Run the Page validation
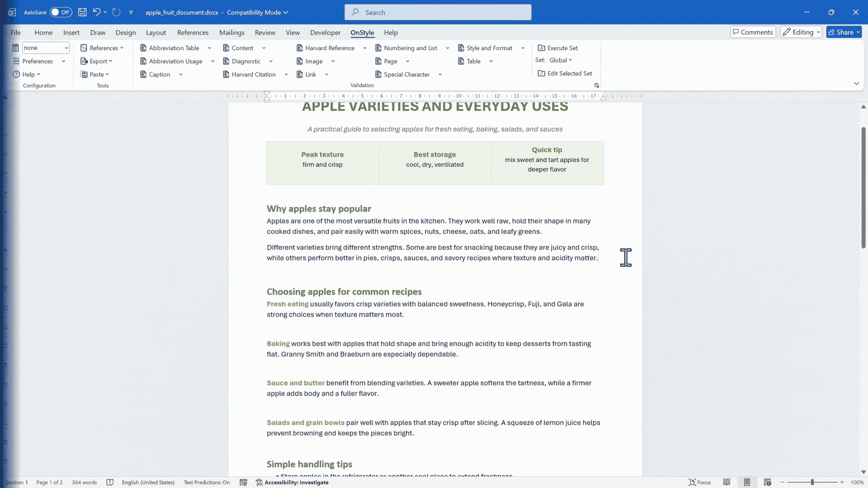 coord(387,61)
